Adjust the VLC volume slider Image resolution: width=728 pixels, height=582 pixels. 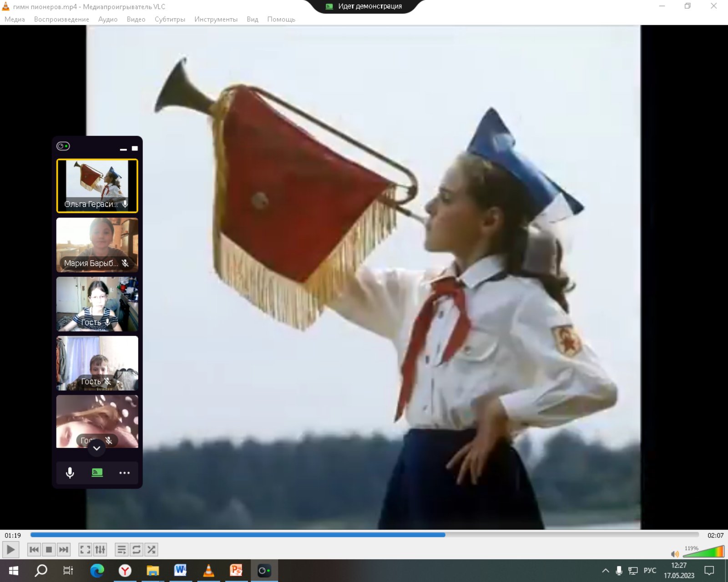pos(703,552)
